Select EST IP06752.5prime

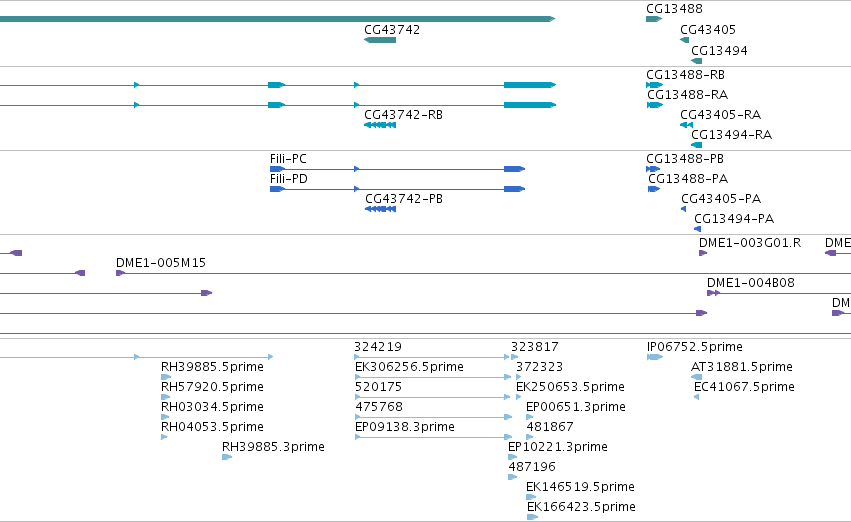coord(695,347)
